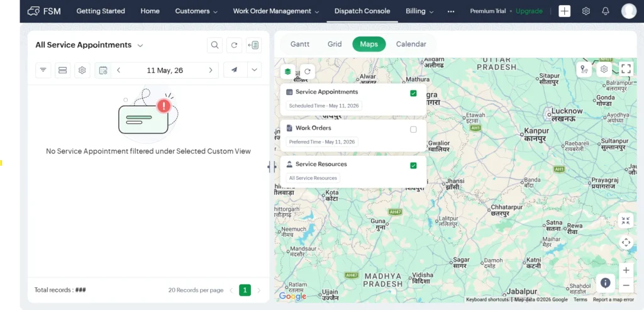
Task: Enter fullscreen map mode
Action: pos(626,69)
